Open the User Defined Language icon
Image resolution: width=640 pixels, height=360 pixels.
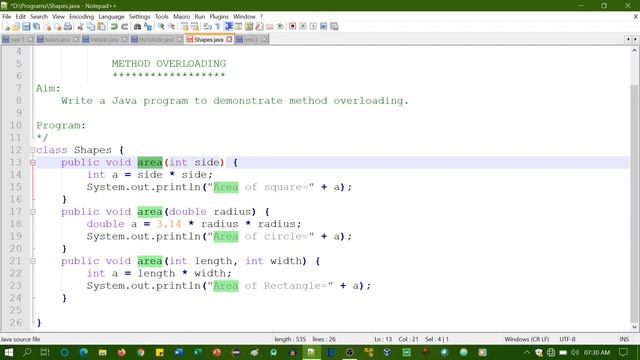238,27
